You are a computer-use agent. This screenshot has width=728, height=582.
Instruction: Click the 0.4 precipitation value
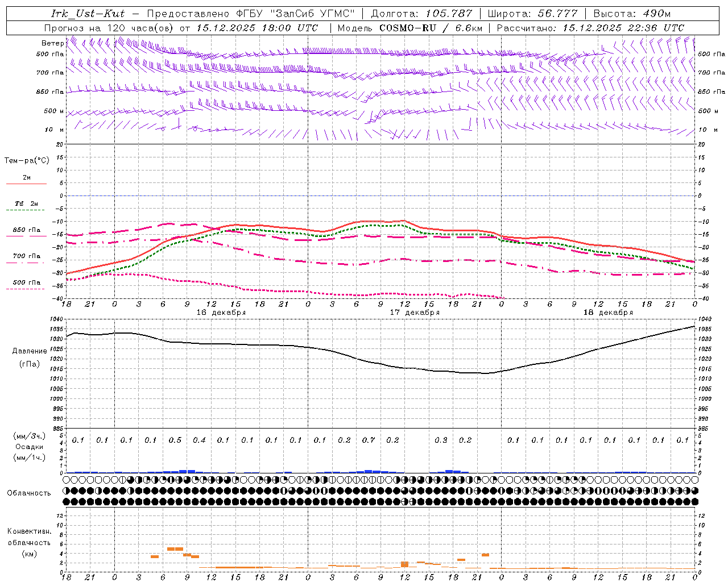(x=199, y=440)
